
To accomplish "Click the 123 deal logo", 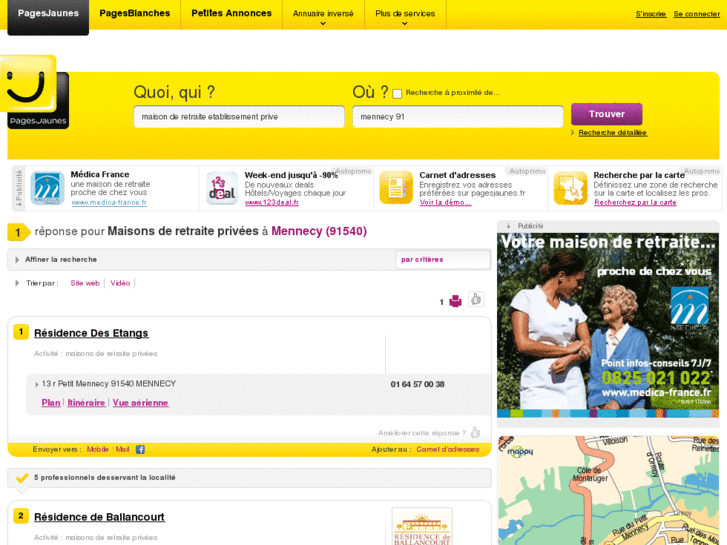I will (x=222, y=188).
